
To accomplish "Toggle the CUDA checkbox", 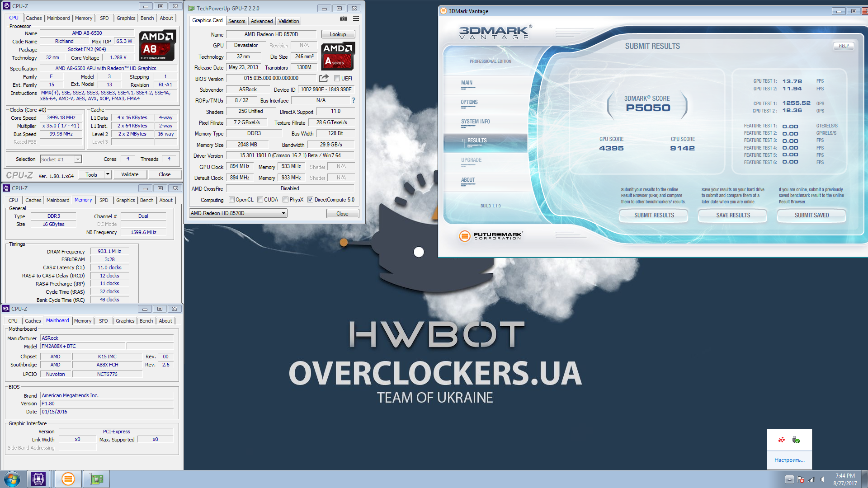I will click(260, 200).
